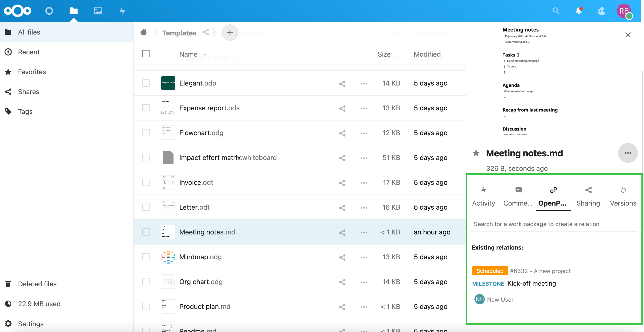
Task: Open the share option next to Templates breadcrumb
Action: click(x=205, y=32)
